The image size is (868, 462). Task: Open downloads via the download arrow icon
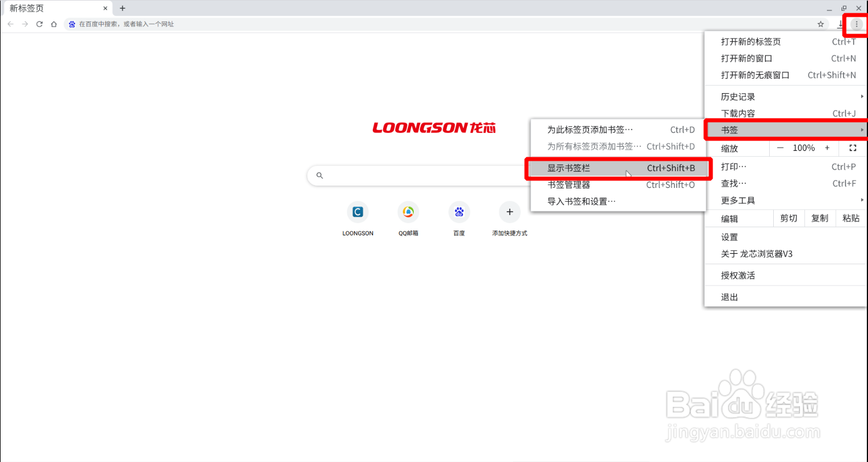tap(840, 24)
